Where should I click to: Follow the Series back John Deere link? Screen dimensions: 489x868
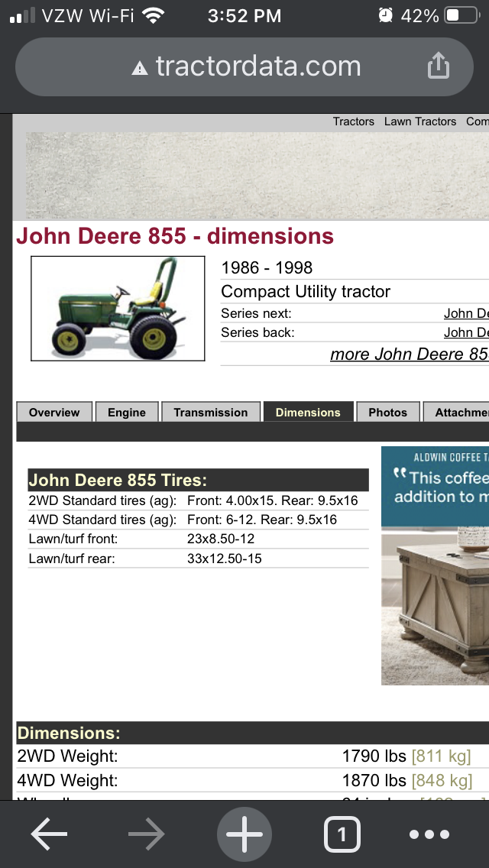[x=465, y=332]
